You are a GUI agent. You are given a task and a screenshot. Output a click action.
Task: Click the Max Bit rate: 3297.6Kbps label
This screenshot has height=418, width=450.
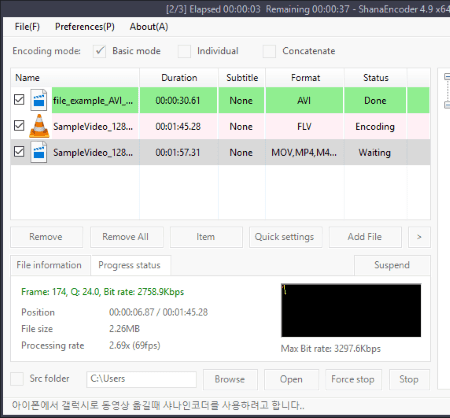coord(331,349)
